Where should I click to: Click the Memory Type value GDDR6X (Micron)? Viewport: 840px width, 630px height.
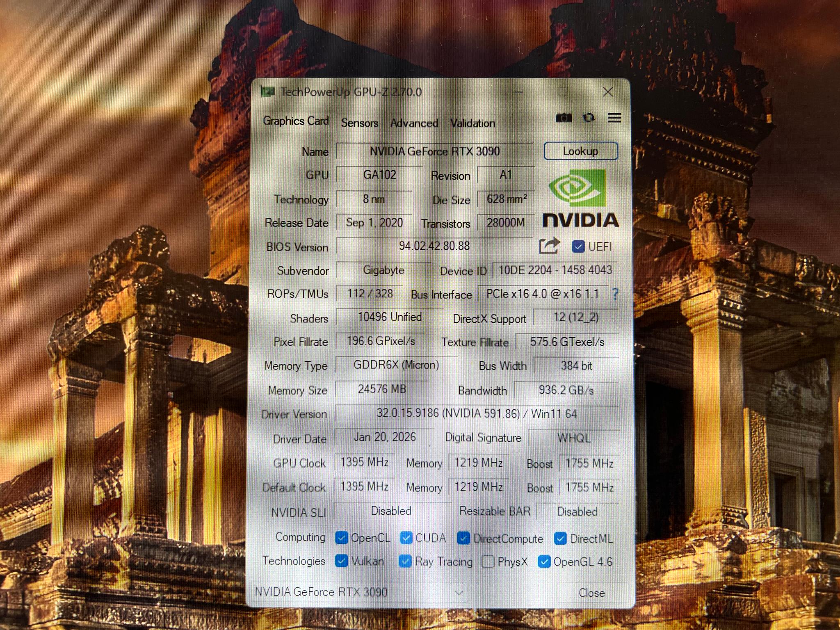coord(397,365)
